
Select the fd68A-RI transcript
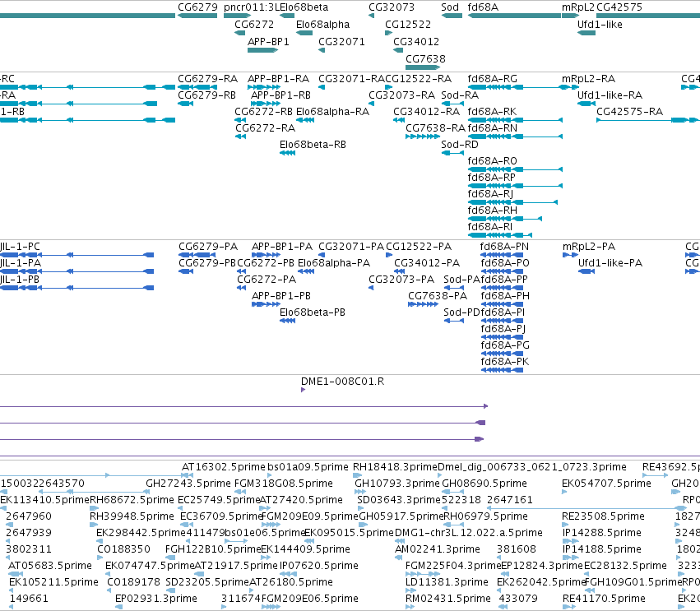tap(499, 235)
